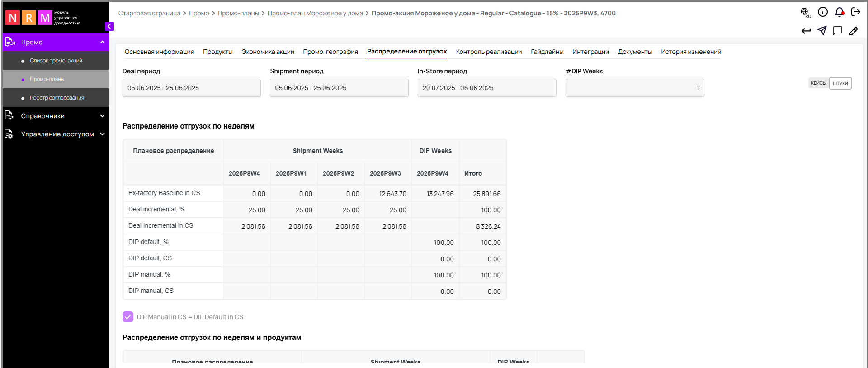Switch units to КЕЙСЫ

click(x=818, y=83)
